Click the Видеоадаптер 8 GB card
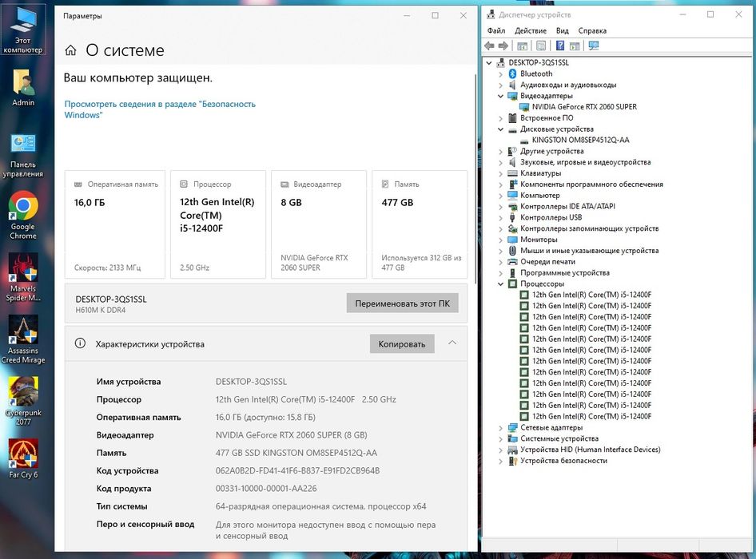 pyautogui.click(x=319, y=224)
